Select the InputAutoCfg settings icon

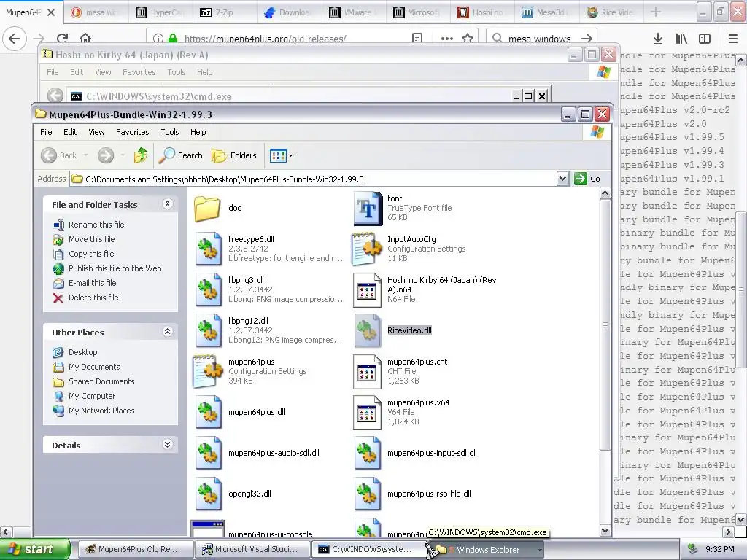click(x=368, y=249)
